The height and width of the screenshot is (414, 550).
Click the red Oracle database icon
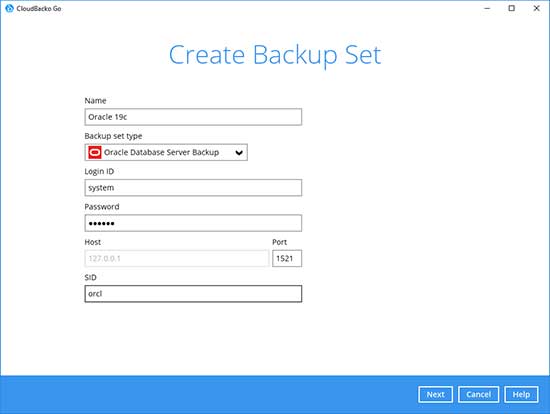pos(95,153)
